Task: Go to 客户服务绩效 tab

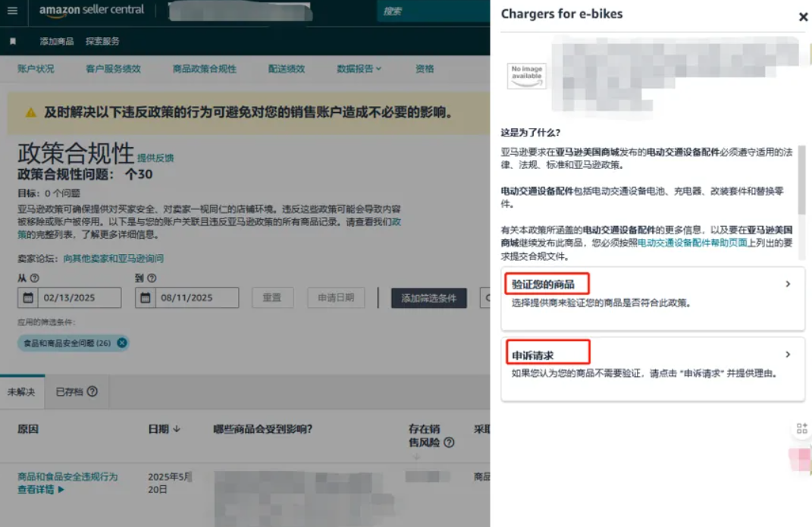Action: coord(114,69)
